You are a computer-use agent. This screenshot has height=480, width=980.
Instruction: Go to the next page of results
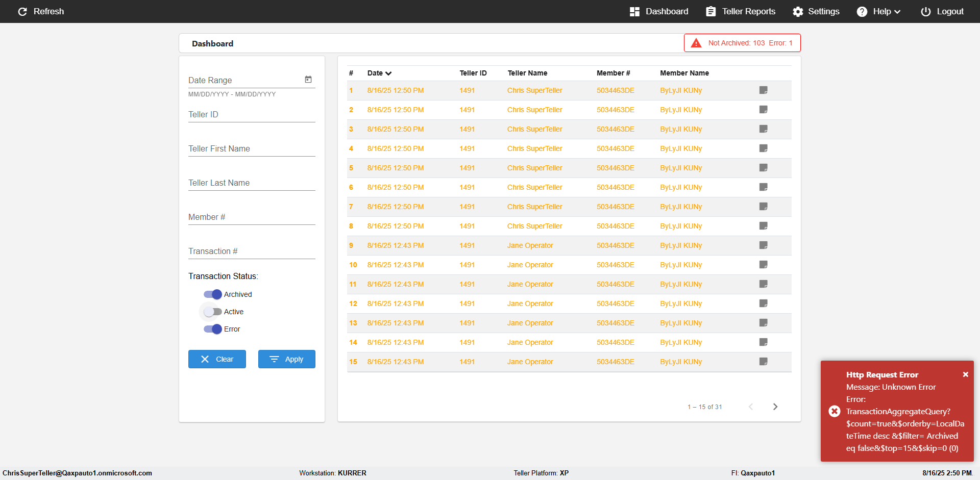point(775,407)
